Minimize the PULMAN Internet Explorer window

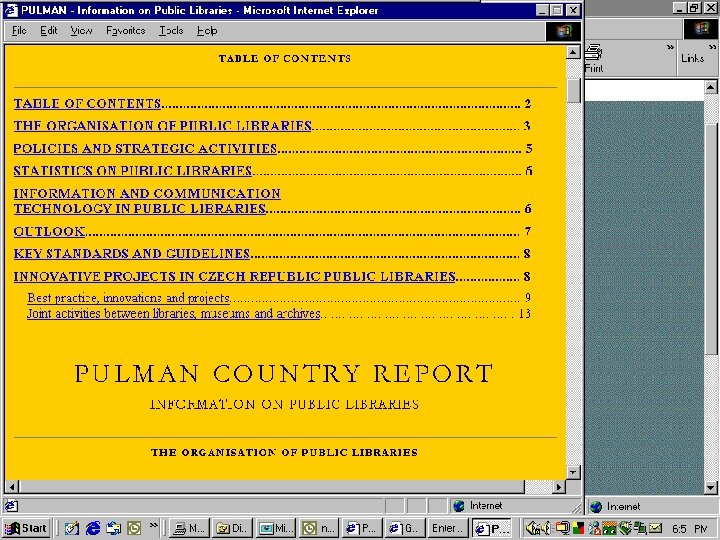[543, 10]
